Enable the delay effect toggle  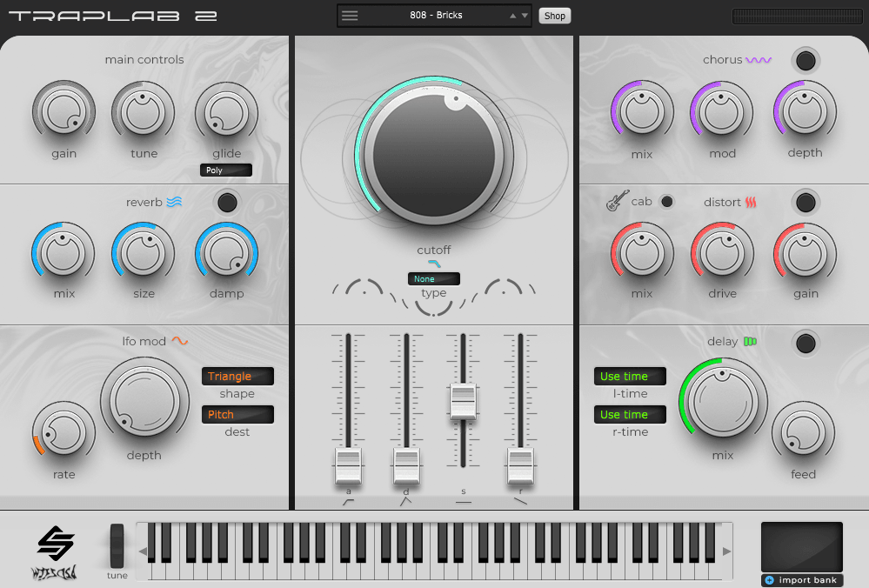(805, 344)
